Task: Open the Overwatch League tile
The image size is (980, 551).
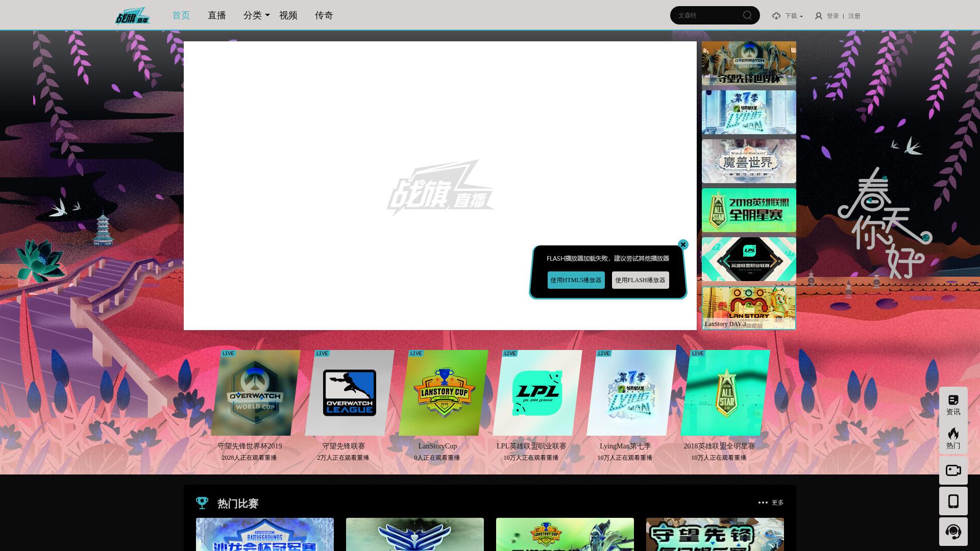Action: [350, 393]
